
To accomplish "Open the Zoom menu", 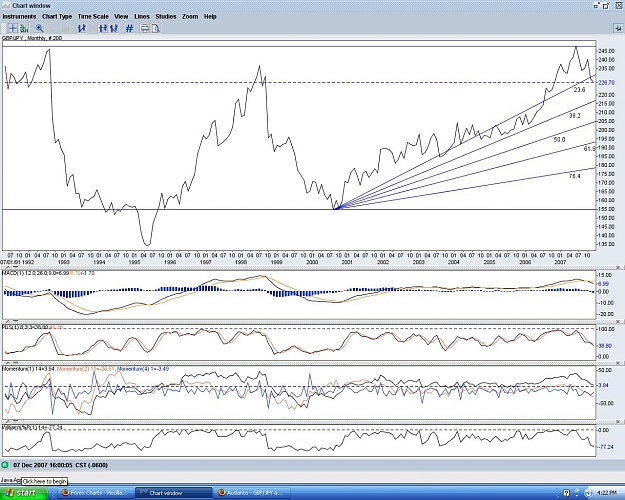I will click(190, 16).
